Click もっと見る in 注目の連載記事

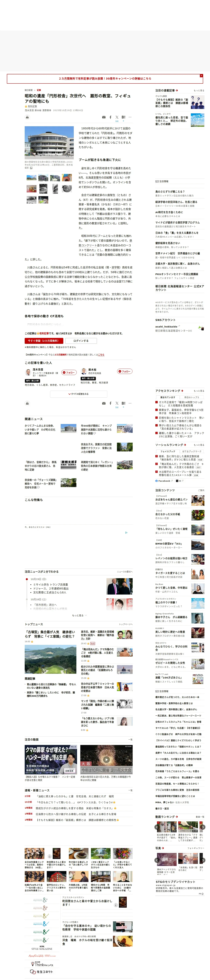[x=199, y=90]
